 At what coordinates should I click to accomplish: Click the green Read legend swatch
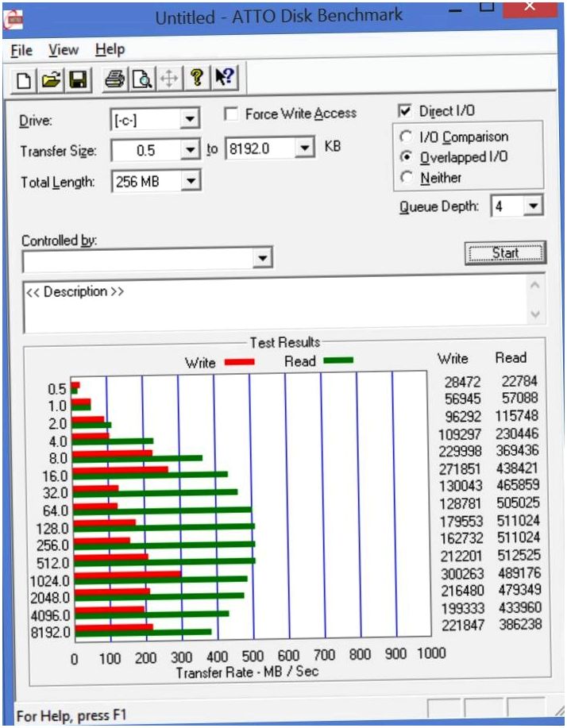click(338, 360)
